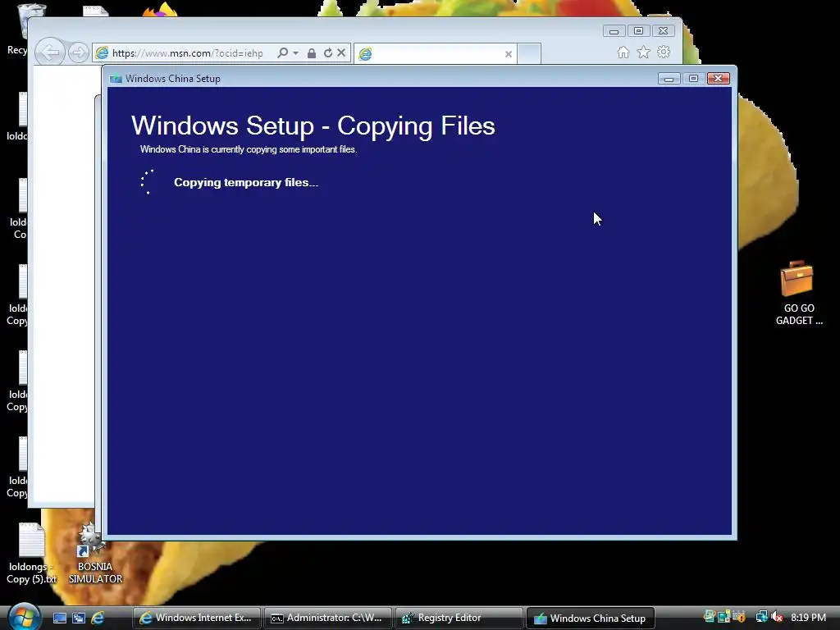Open a new tab in Internet Explorer

(529, 53)
